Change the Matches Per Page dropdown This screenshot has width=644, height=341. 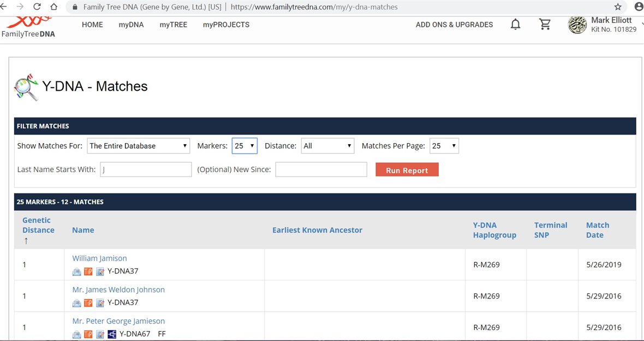pos(444,146)
